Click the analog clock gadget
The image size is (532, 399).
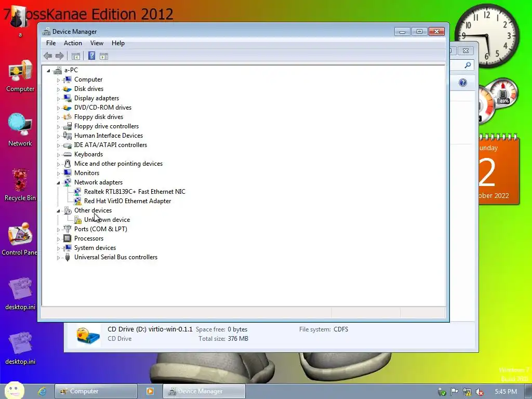486,35
